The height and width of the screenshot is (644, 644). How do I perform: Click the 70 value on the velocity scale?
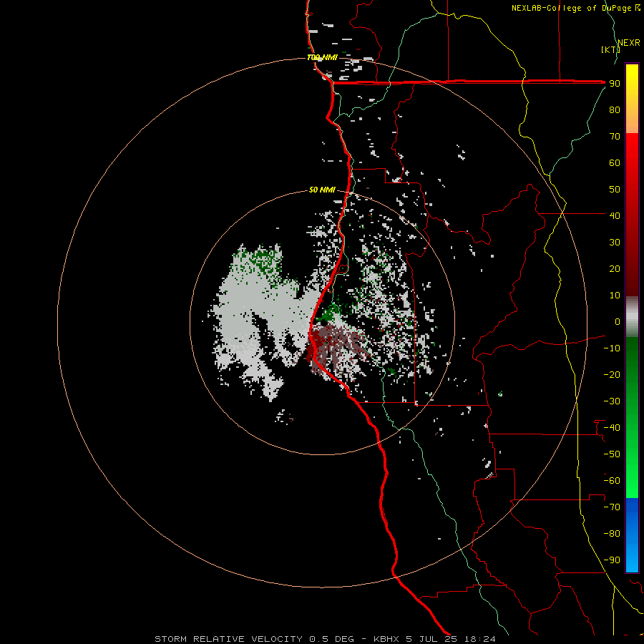coord(615,137)
